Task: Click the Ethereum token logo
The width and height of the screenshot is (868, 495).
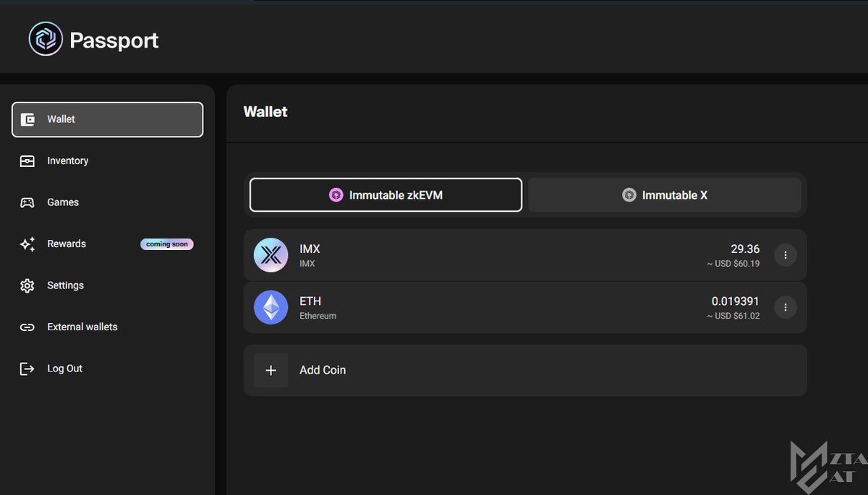Action: pyautogui.click(x=271, y=307)
